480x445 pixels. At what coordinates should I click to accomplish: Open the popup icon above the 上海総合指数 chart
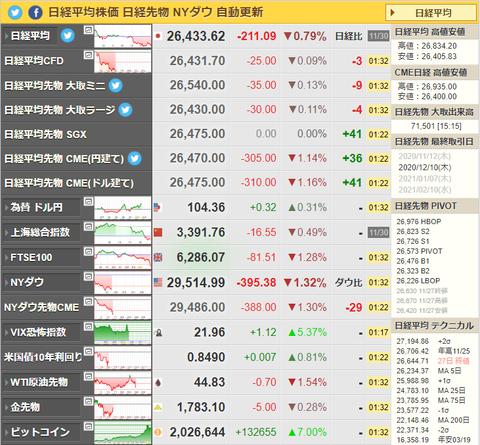coord(88,226)
